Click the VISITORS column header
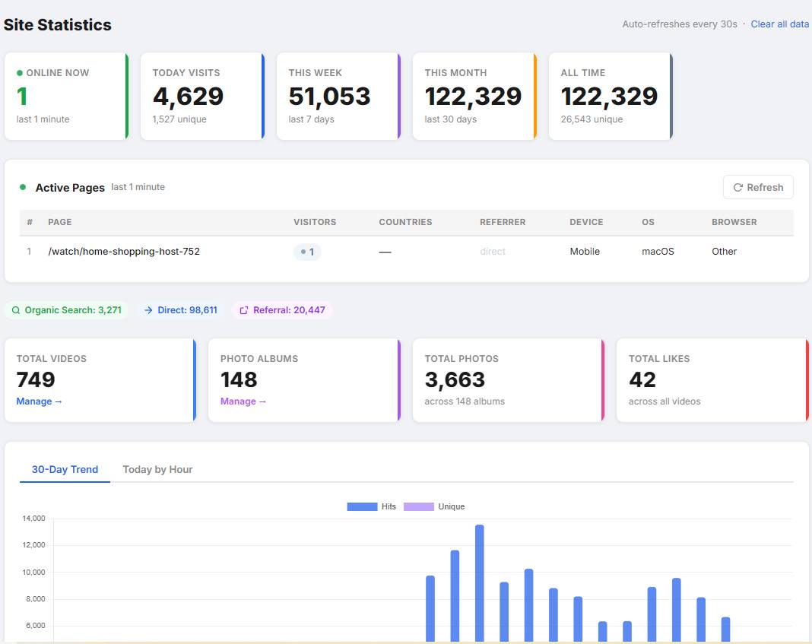Image resolution: width=812 pixels, height=644 pixels. pos(315,222)
